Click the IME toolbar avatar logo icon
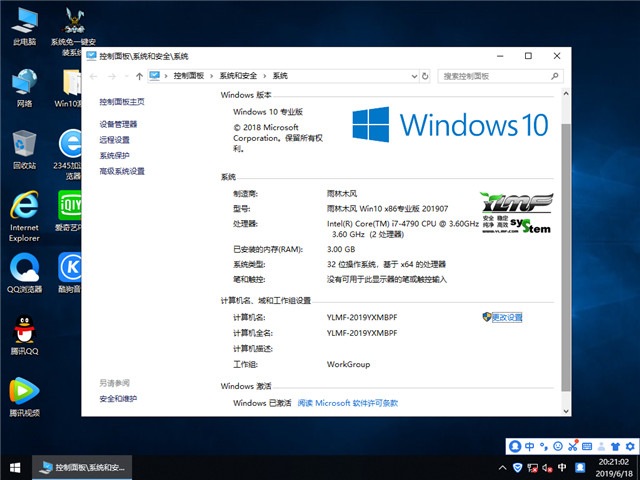The width and height of the screenshot is (640, 480). point(515,446)
